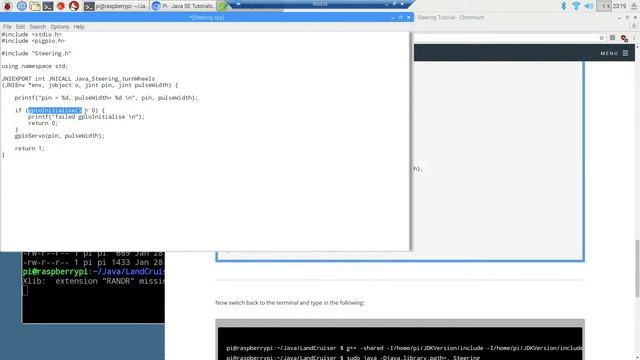640x360 pixels.
Task: Click the gpioServo(pin, pulseWidth) line
Action: (x=60, y=136)
